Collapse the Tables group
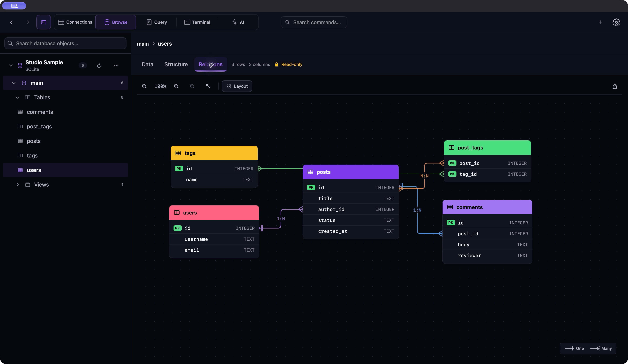The height and width of the screenshot is (364, 628). click(17, 97)
